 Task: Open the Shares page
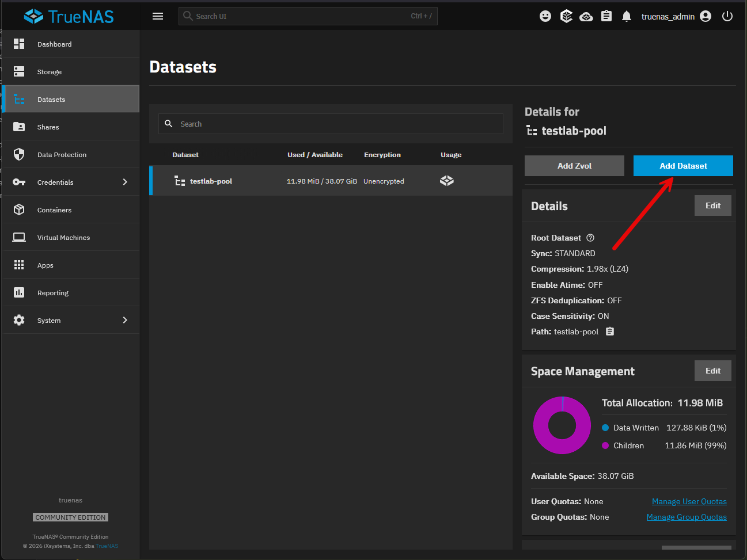[71, 127]
